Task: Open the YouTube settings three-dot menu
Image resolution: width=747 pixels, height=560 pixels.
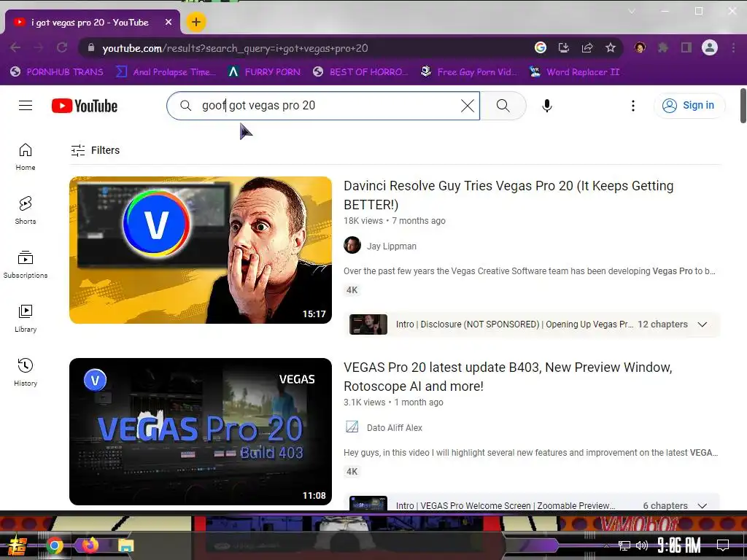Action: pyautogui.click(x=633, y=106)
